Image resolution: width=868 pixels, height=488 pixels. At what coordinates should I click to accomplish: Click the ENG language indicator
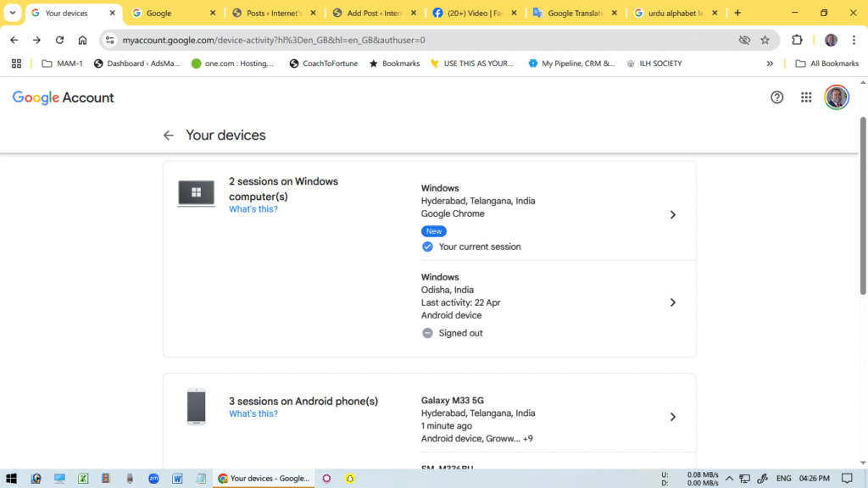(784, 479)
